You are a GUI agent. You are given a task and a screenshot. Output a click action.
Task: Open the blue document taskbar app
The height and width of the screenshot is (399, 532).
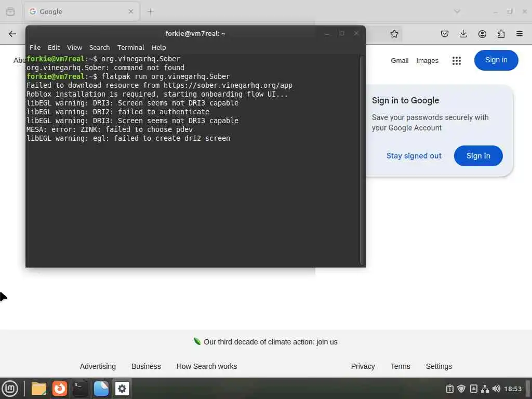coord(101,389)
